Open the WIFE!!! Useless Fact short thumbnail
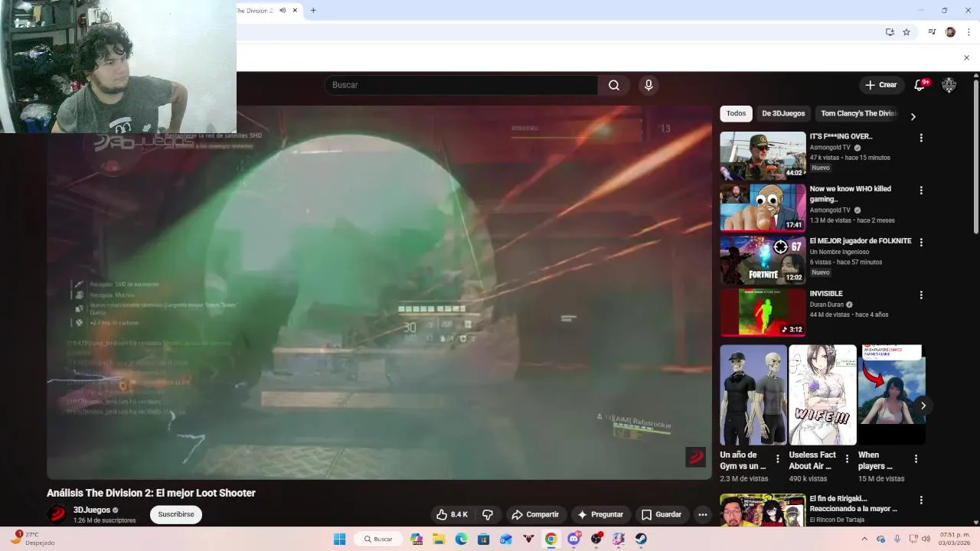This screenshot has height=551, width=980. [x=822, y=395]
